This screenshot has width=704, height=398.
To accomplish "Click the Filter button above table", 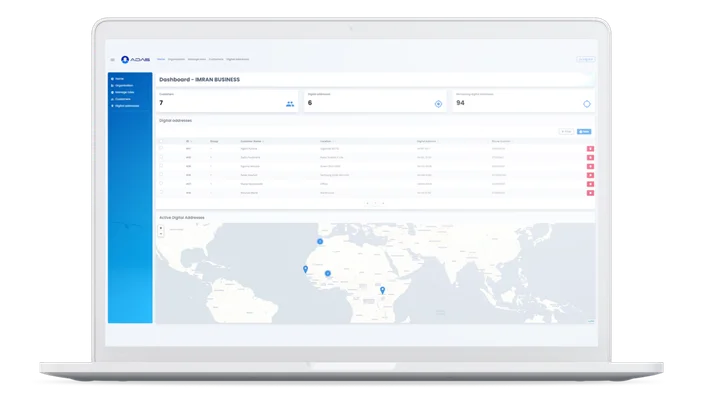I will pos(566,132).
